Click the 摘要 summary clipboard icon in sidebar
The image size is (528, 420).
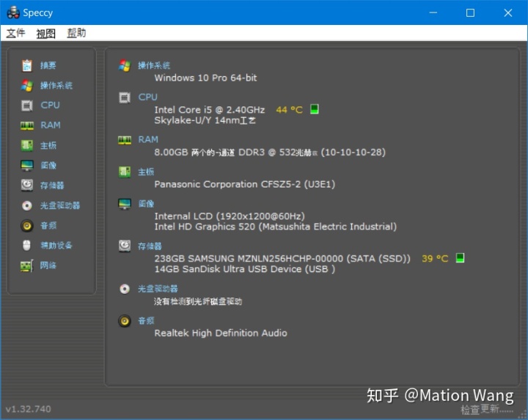coord(27,65)
